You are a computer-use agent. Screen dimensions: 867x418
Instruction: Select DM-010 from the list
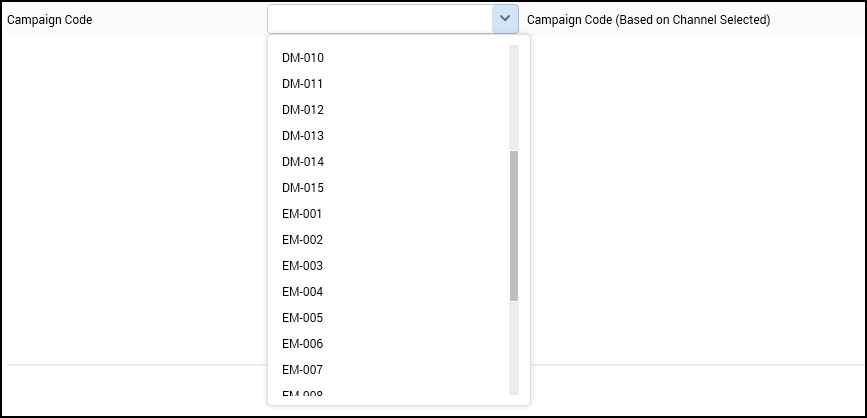303,58
